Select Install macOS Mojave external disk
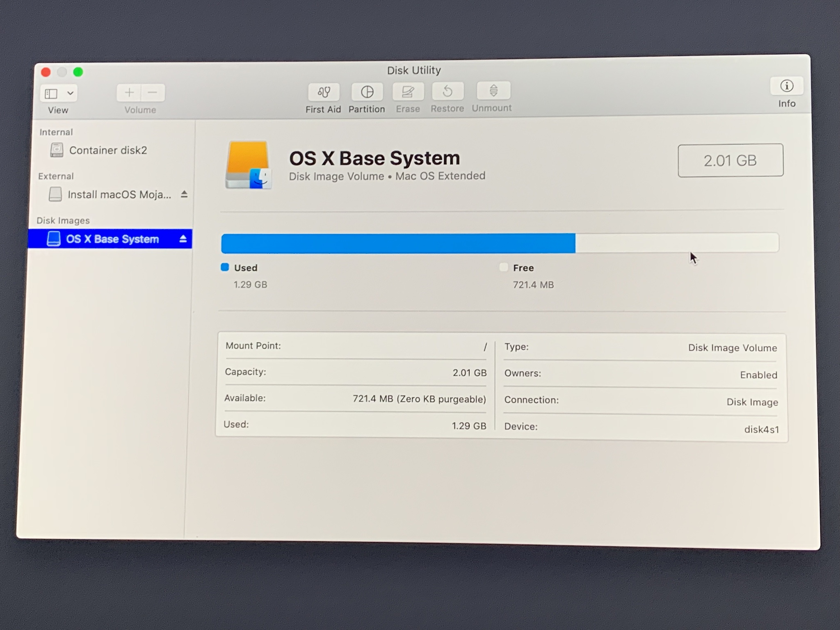The image size is (840, 630). click(119, 194)
